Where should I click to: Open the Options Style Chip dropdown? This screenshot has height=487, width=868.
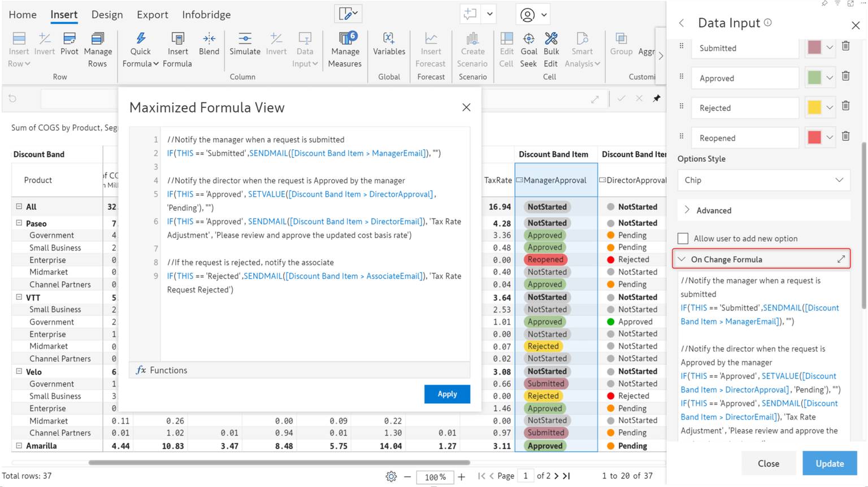763,180
